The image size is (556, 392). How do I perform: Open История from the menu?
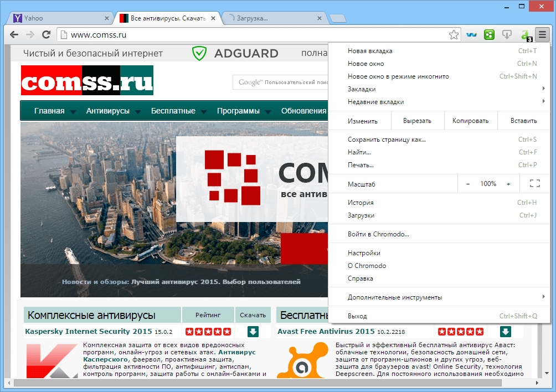click(x=440, y=203)
